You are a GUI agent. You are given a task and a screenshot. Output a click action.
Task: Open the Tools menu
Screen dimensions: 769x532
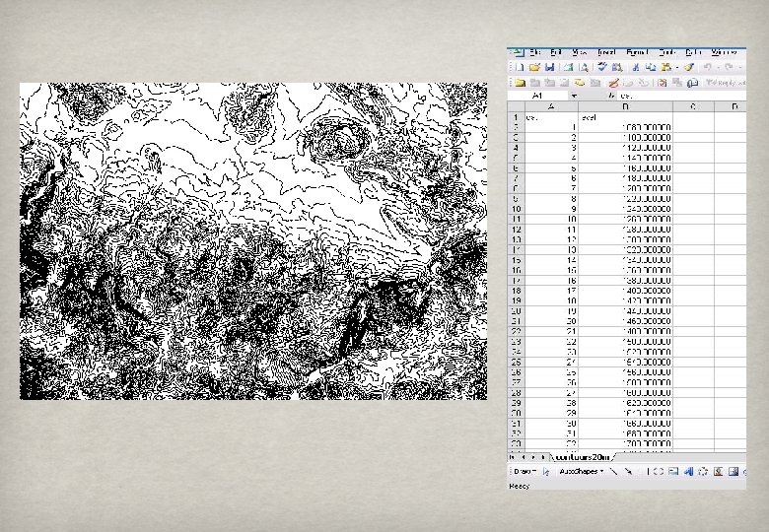click(667, 52)
